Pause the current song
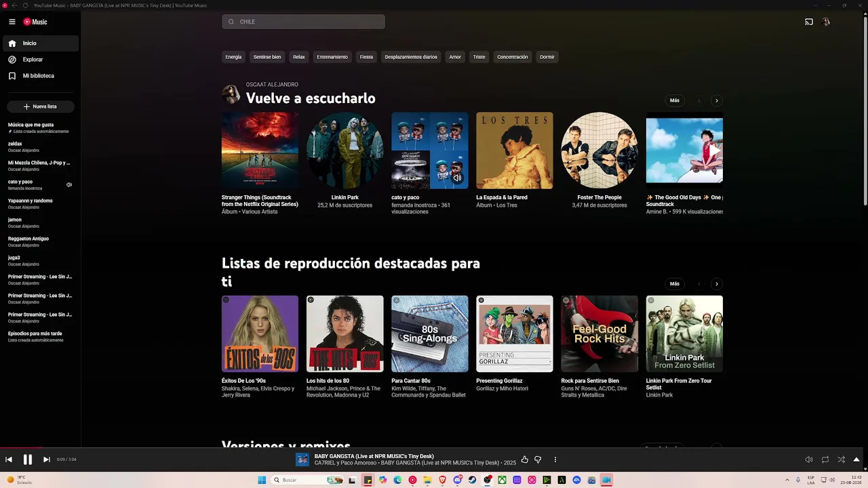868x488 pixels. (28, 460)
